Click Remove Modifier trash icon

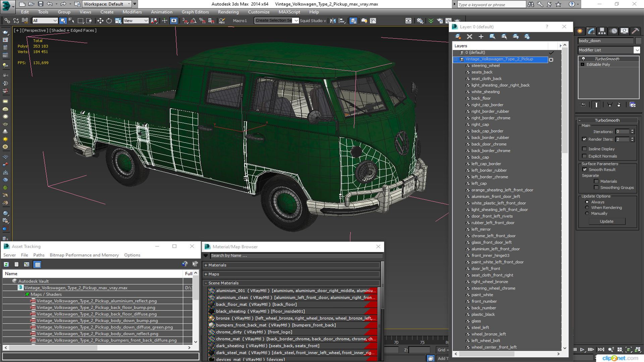pyautogui.click(x=619, y=105)
